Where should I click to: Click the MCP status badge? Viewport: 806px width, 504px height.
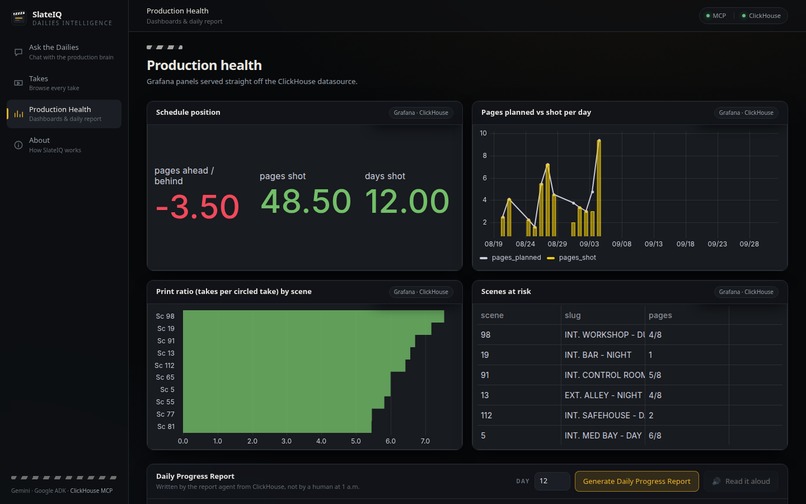point(716,16)
